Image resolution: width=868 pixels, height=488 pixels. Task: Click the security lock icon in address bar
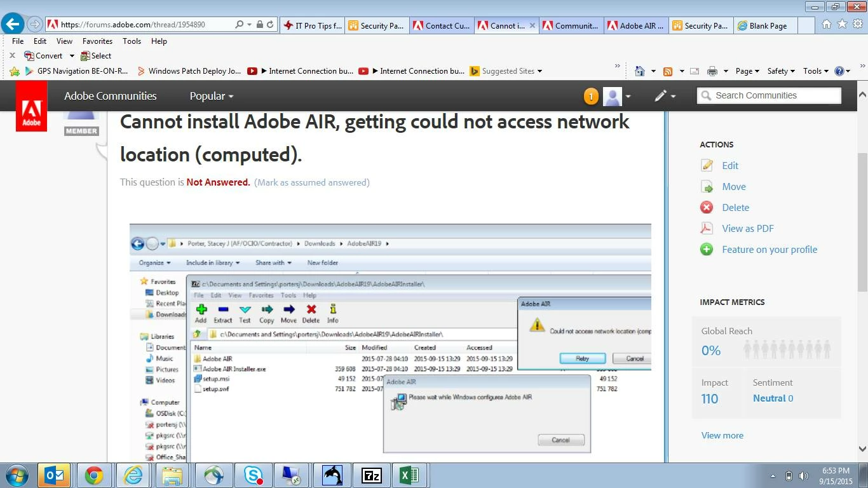pos(259,25)
